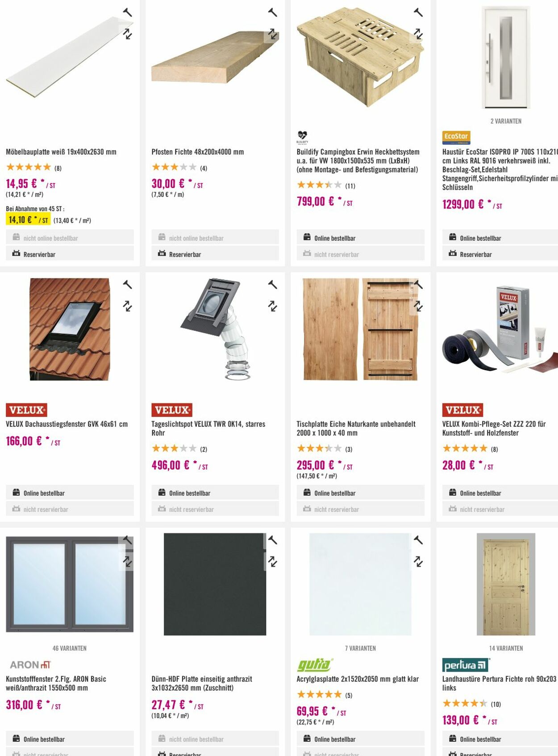Open VELUX Kombi-Pflege-Set ZZZ 220 product title
The image size is (558, 756).
(x=494, y=428)
